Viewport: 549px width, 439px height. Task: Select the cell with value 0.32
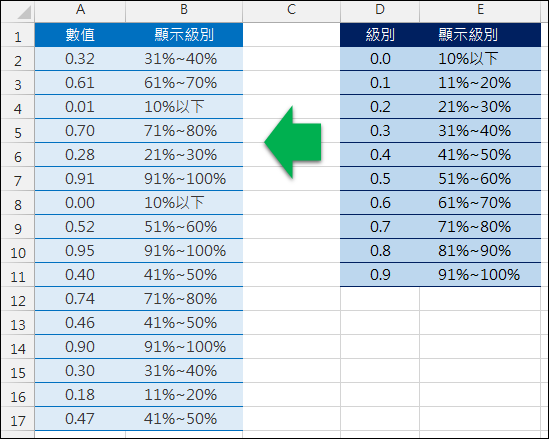[80, 59]
